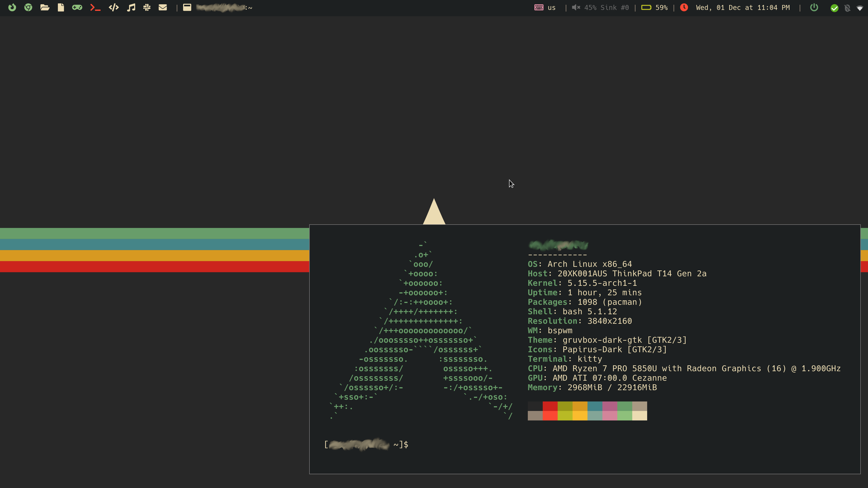Click the 'Host: 20XK001AUS ThinkPad T14' line
The height and width of the screenshot is (488, 868).
click(x=617, y=273)
